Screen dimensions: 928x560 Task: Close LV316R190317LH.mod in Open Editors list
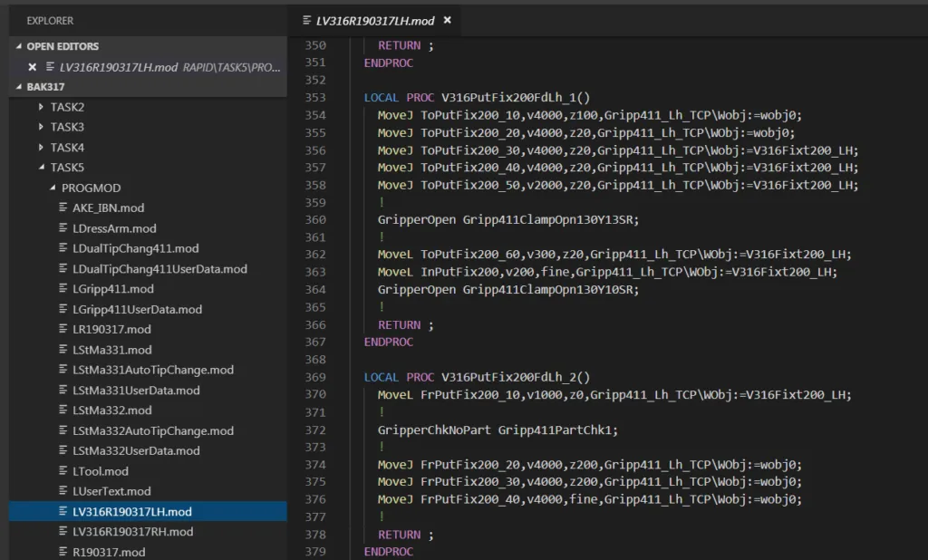tap(32, 67)
